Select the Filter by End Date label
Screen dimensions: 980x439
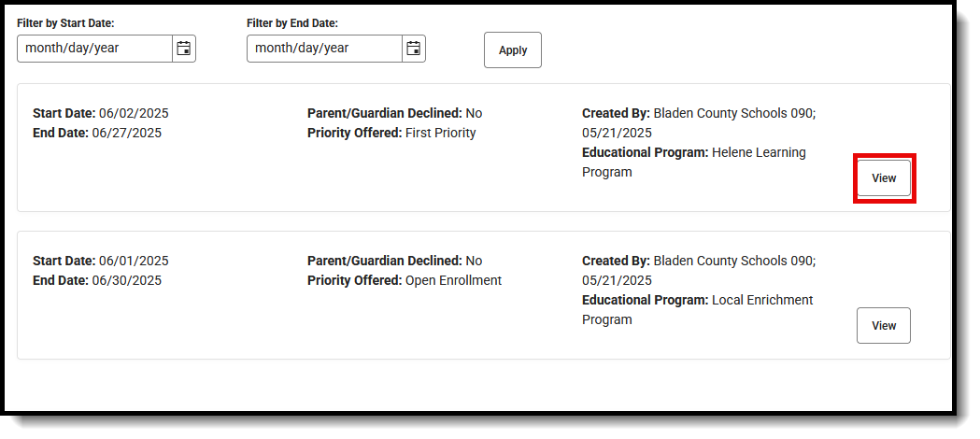(292, 22)
